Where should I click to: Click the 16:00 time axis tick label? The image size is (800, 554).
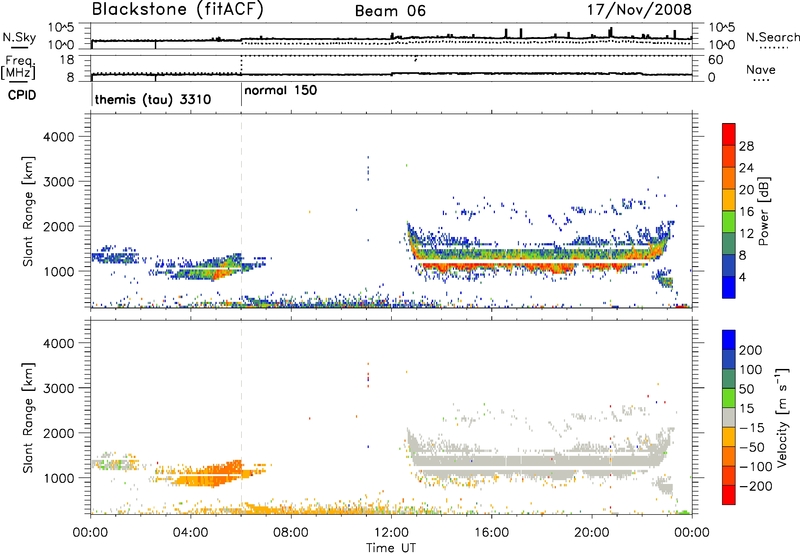tap(491, 533)
